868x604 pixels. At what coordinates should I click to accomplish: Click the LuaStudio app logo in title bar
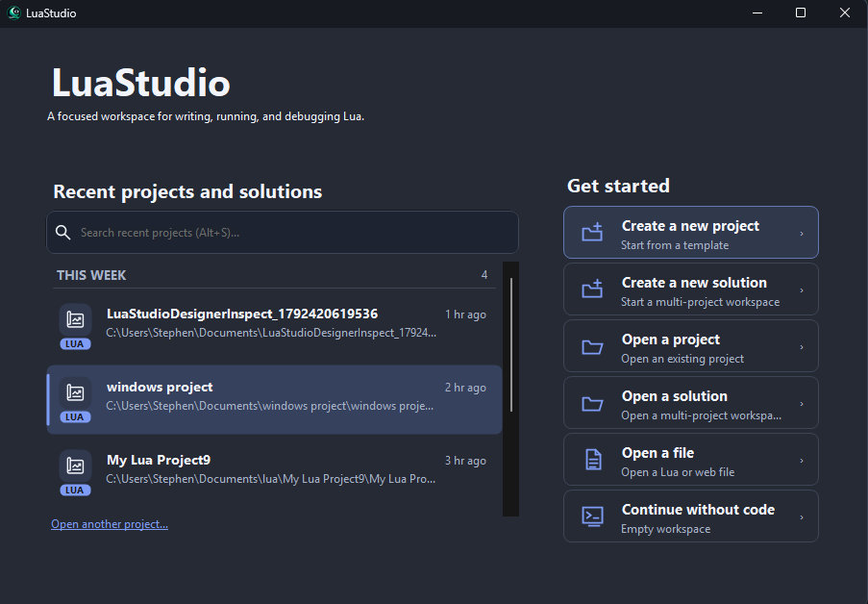tap(13, 13)
